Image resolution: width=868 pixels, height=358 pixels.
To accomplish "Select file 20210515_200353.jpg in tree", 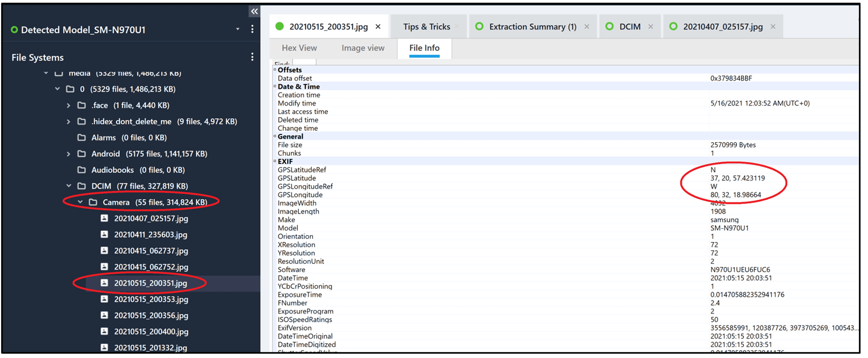I will click(x=151, y=299).
